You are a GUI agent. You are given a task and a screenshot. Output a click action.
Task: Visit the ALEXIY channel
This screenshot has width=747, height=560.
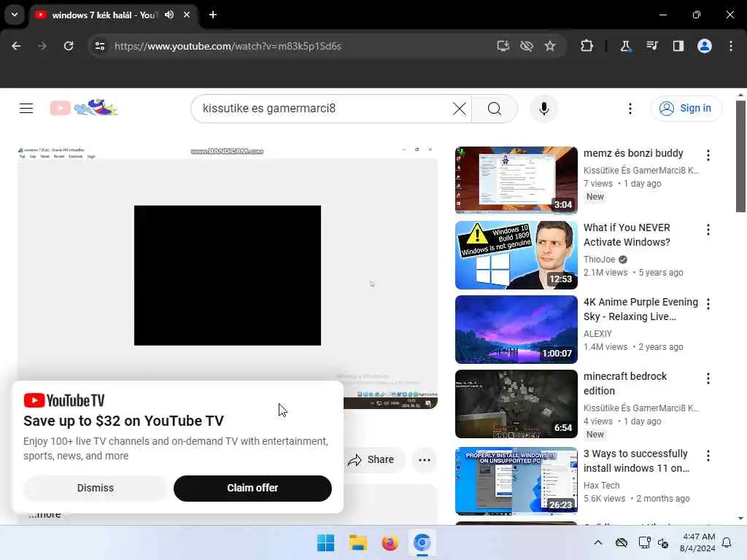598,334
